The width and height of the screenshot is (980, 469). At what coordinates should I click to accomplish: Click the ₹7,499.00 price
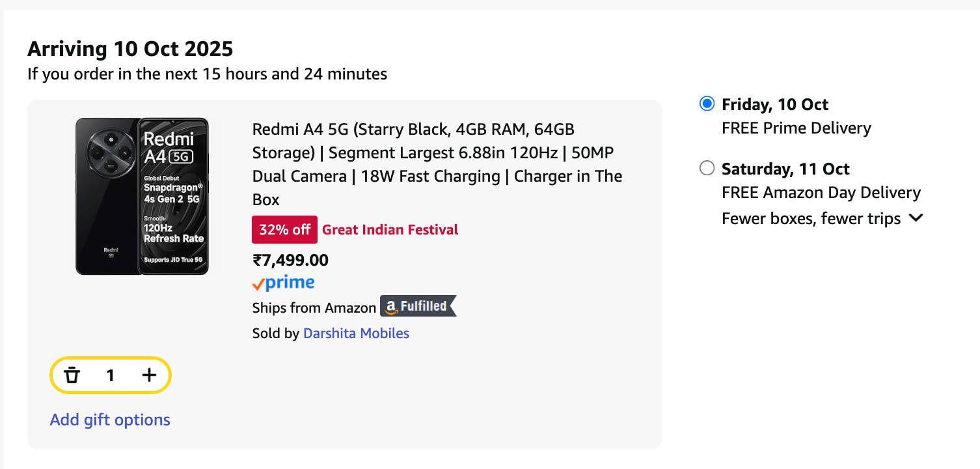(290, 261)
